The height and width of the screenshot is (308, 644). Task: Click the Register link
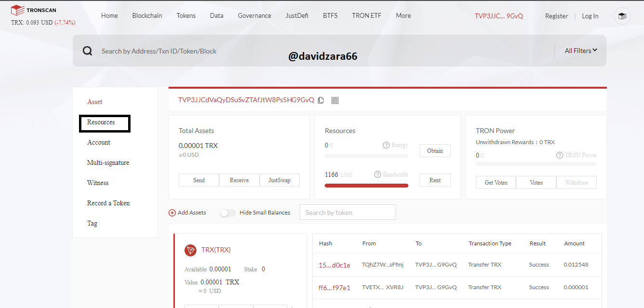(556, 16)
